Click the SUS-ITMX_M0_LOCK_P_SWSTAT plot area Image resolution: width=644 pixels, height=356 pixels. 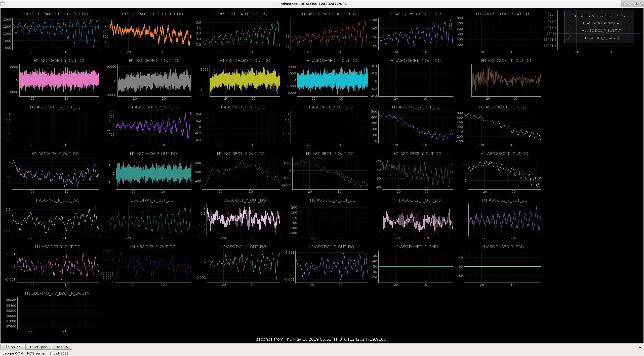click(58, 313)
